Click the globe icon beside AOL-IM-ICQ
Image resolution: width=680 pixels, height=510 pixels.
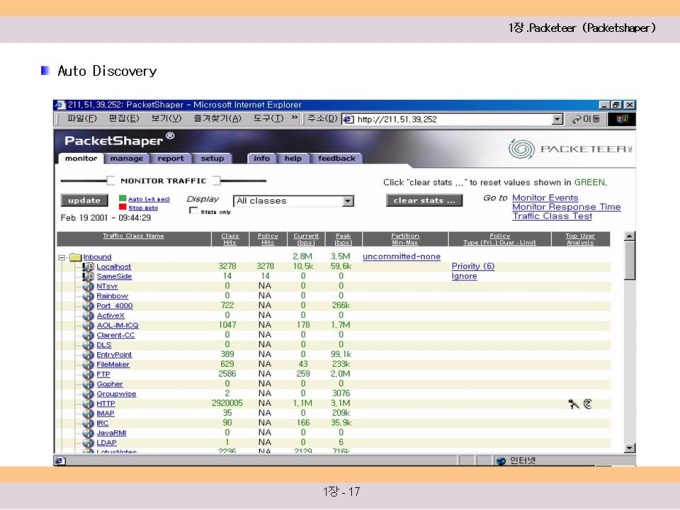[x=88, y=325]
